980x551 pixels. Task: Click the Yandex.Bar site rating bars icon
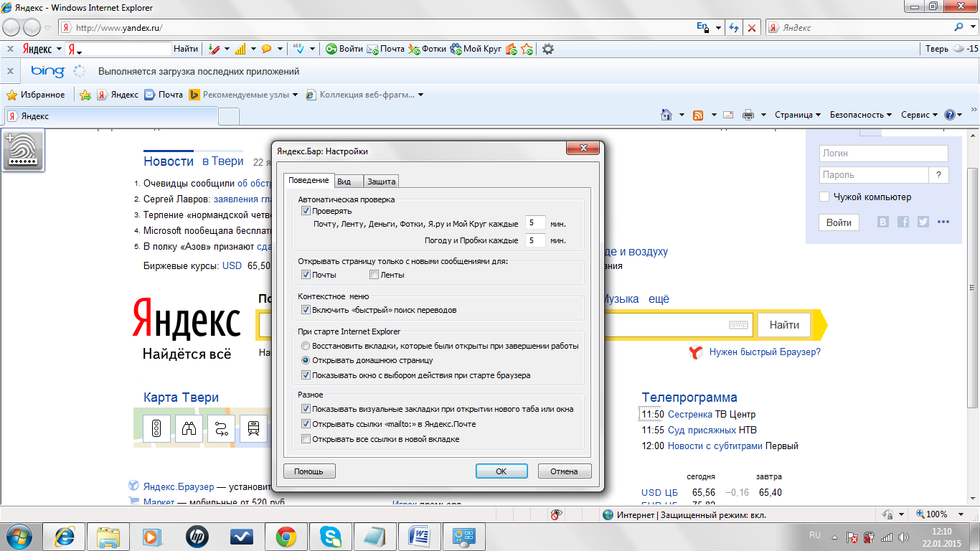pos(240,49)
